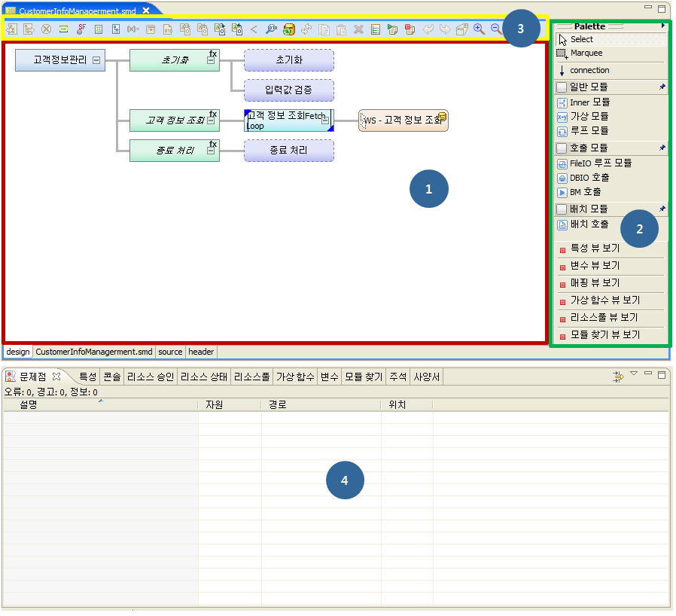Open the view menu triangle in the 문제점 panel
Viewport: 676px width, 616px height.
coord(634,372)
